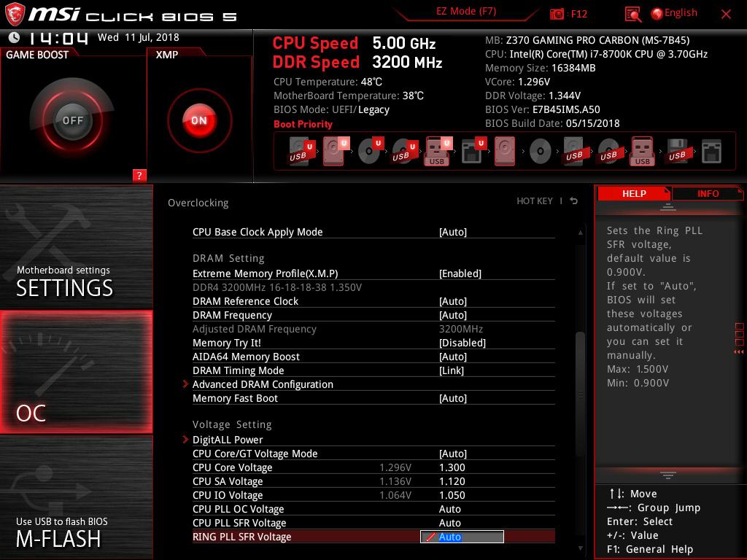Click the CPU SA Voltage 1.120 field

[452, 481]
